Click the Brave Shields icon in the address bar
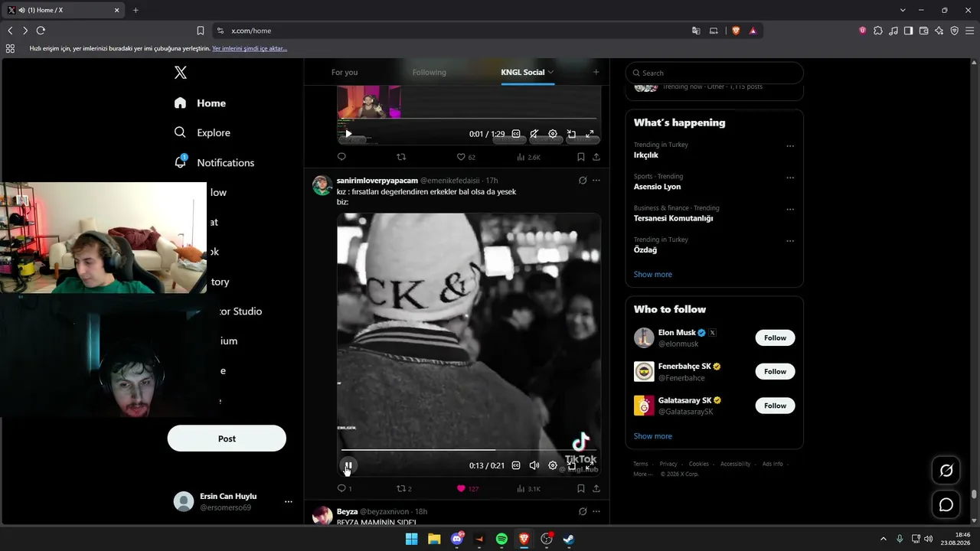The height and width of the screenshot is (551, 980). point(737,31)
